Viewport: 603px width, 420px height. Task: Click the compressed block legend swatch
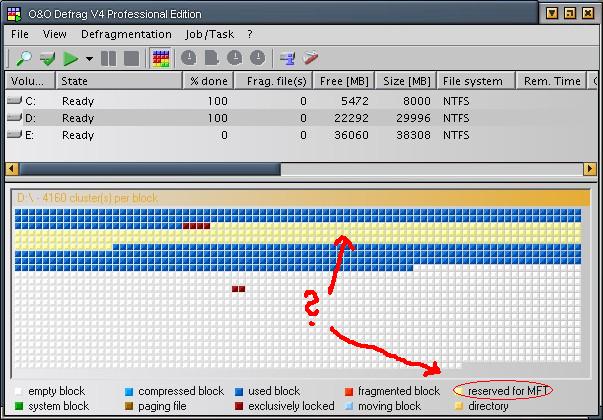(129, 392)
